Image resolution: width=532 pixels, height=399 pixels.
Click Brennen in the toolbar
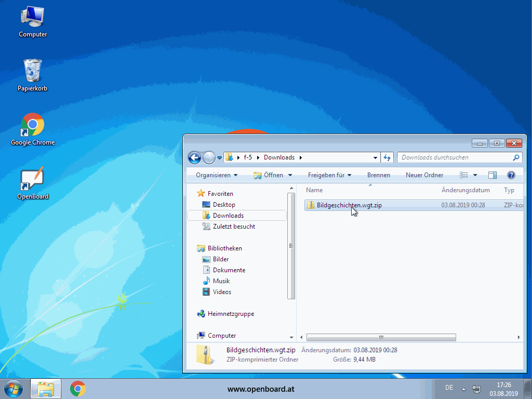(x=379, y=175)
